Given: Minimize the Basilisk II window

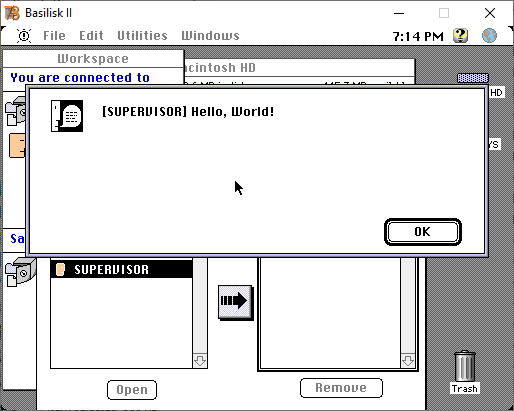Looking at the screenshot, I should 399,13.
